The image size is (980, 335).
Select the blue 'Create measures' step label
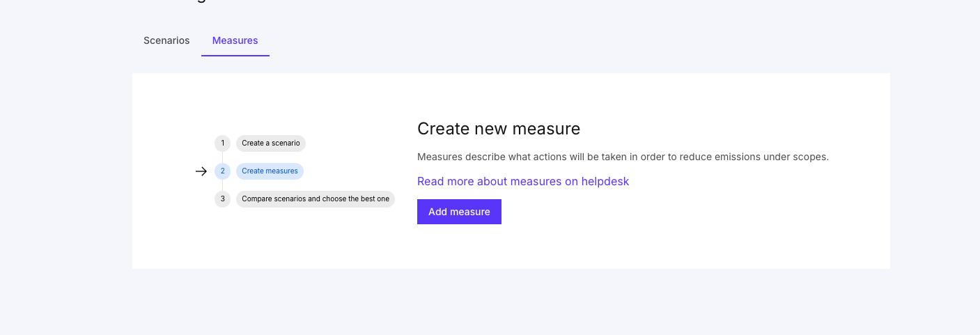(270, 171)
